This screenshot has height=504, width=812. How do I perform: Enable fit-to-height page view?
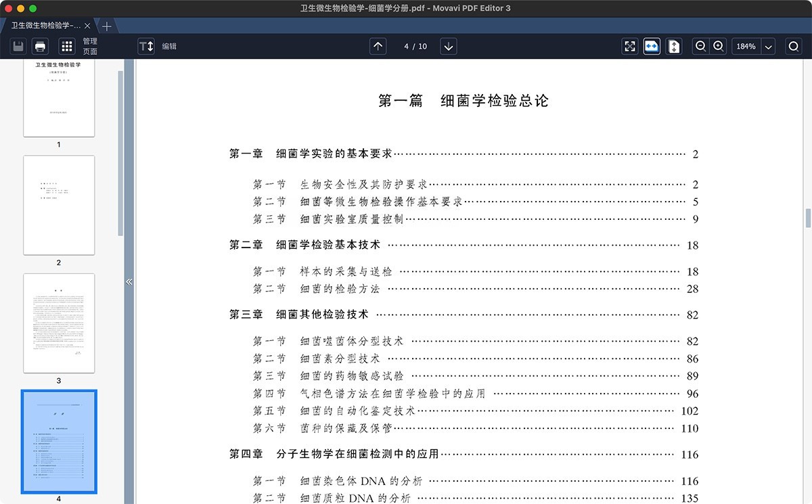[673, 46]
